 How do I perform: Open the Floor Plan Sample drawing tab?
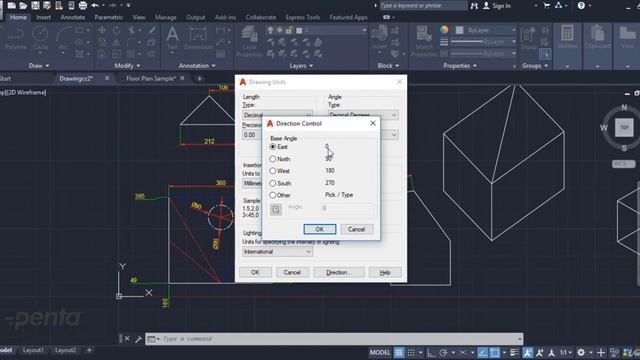151,78
